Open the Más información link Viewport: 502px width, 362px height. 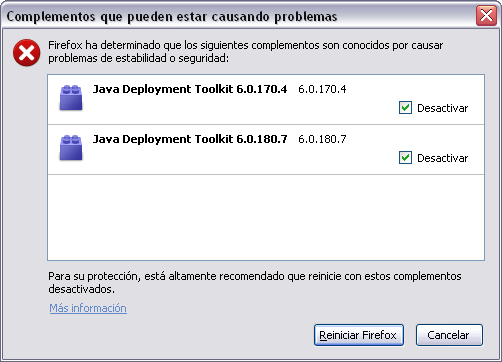[88, 308]
